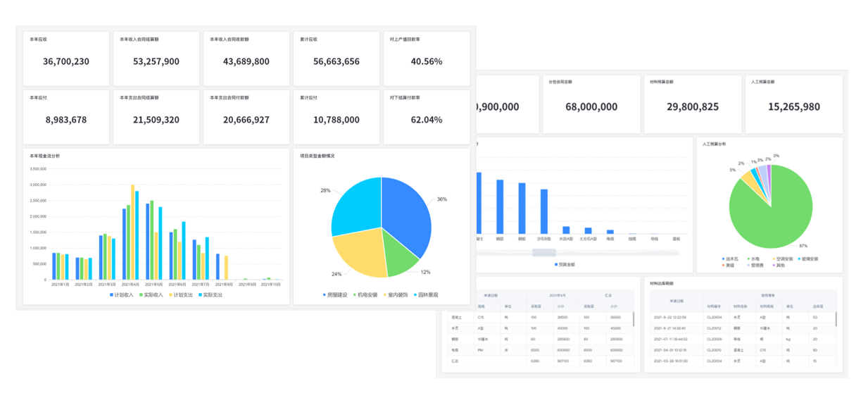Screen dimensions: 868x398
Task: Hide the 计划支出 legend series
Action: 181,295
